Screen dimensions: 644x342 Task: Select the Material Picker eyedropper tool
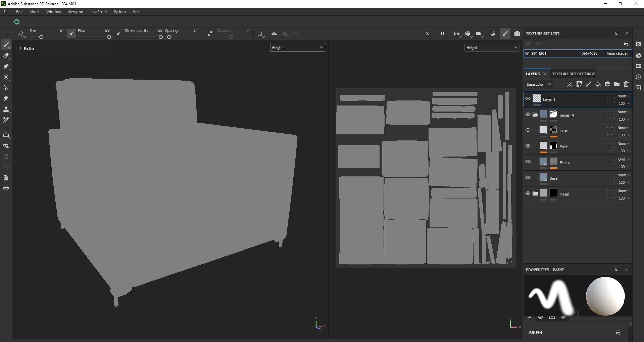click(6, 120)
